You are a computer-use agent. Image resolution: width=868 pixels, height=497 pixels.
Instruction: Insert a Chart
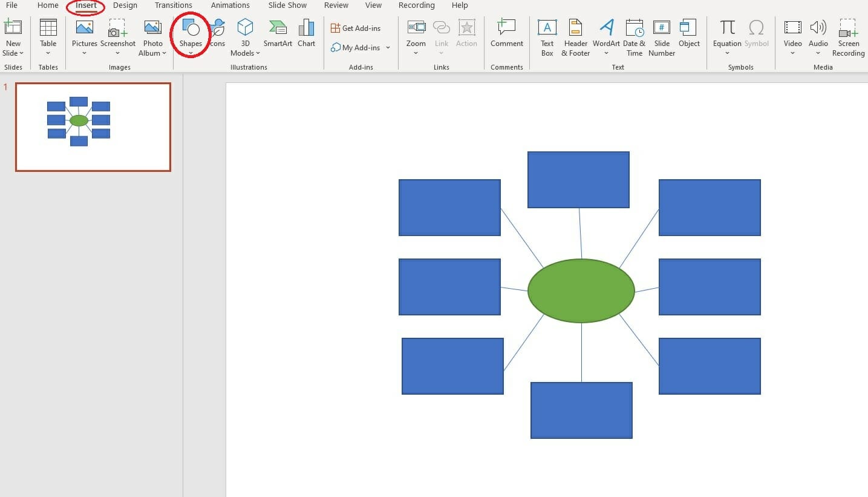(306, 36)
